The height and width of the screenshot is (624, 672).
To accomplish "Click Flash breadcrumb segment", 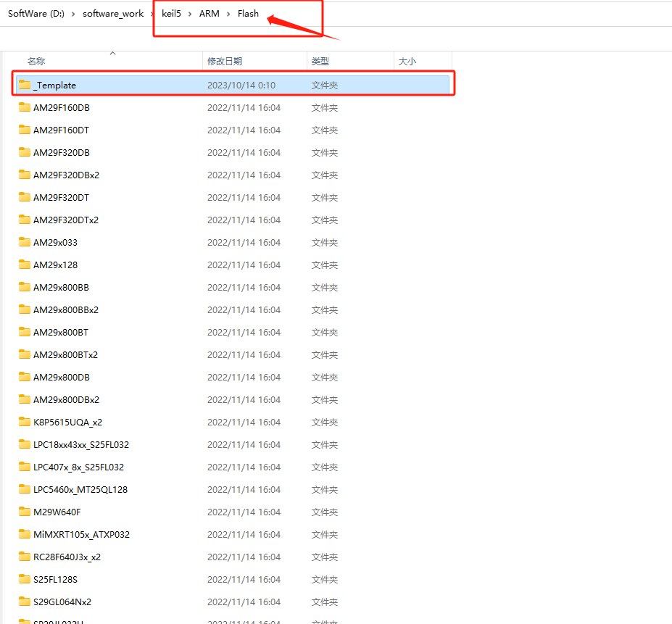I will [x=248, y=14].
